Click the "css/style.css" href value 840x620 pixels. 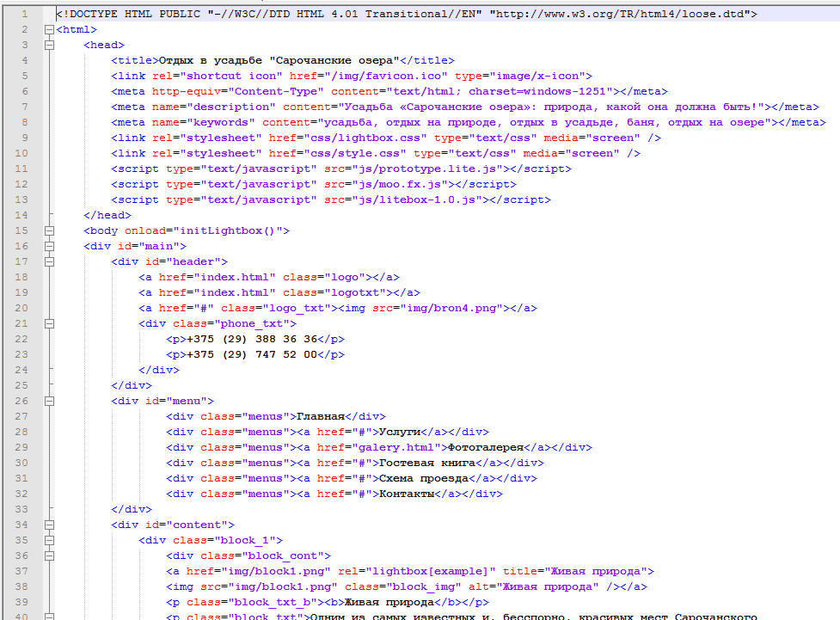(354, 154)
